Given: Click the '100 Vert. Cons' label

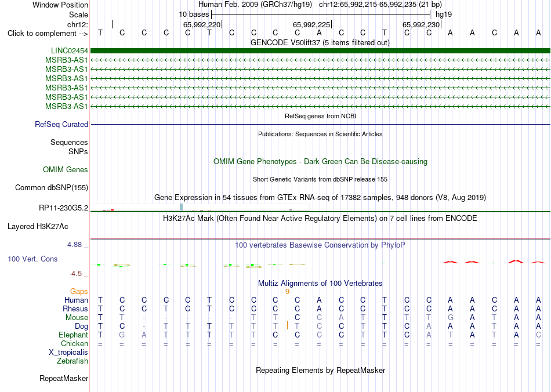Looking at the screenshot, I should point(32,259).
